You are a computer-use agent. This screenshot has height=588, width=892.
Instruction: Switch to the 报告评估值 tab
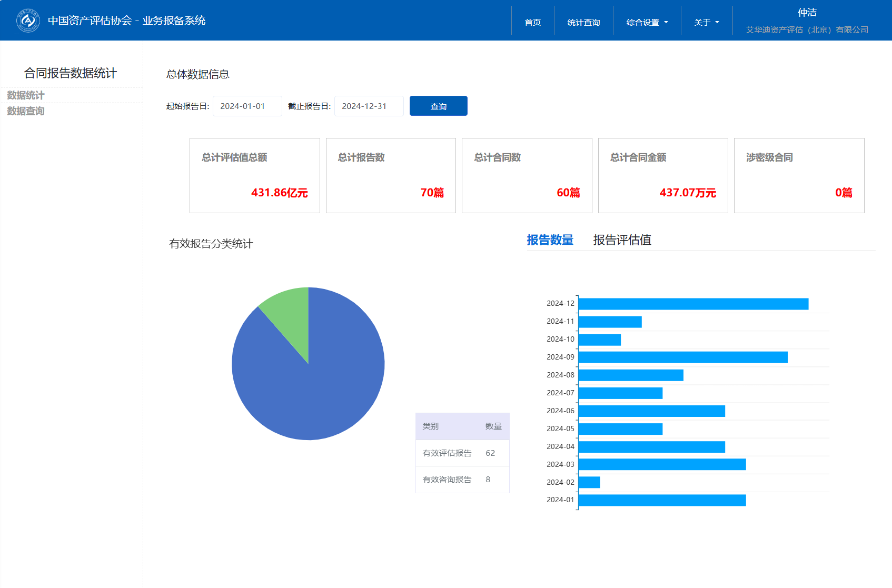click(622, 240)
